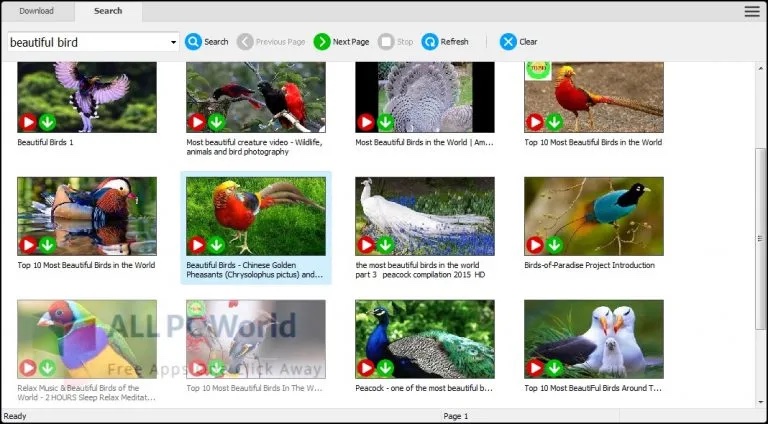Play Birds-of-Paradise Project Introduction video

pyautogui.click(x=534, y=245)
